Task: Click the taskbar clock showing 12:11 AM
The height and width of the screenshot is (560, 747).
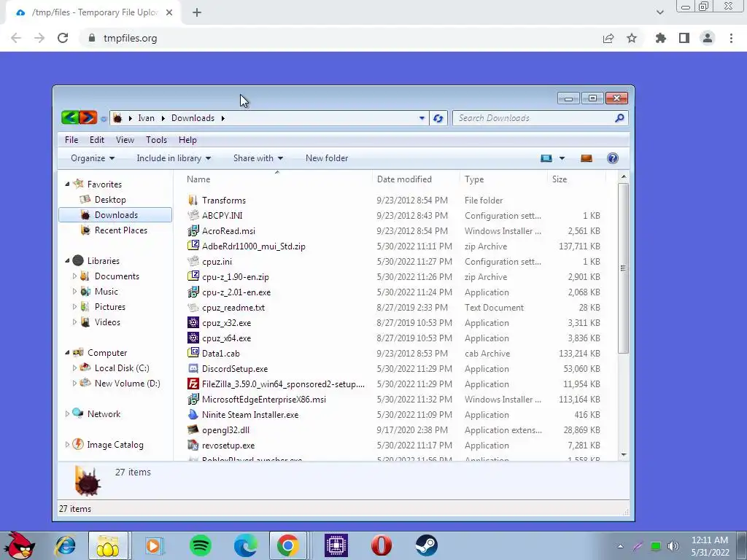Action: (x=710, y=546)
